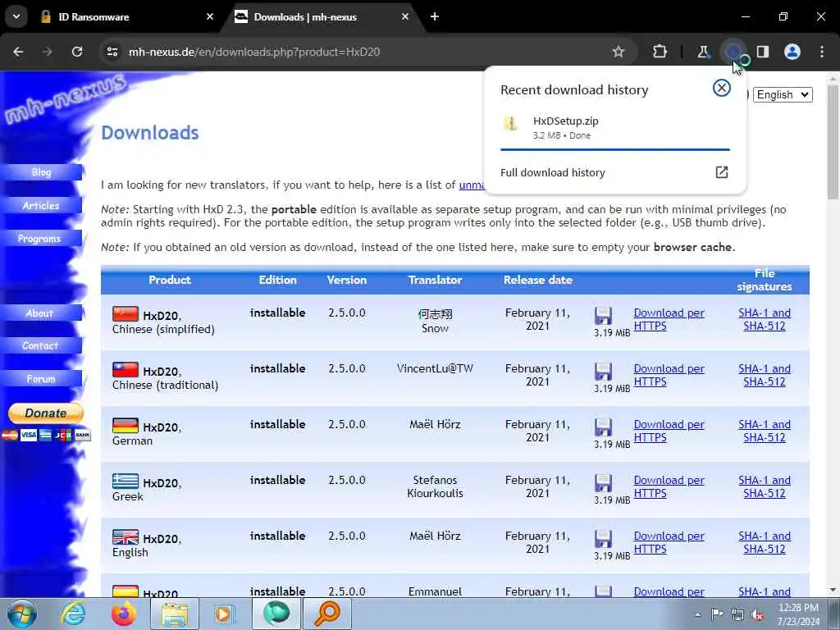Open HxDSetup.zip from download history

615,127
